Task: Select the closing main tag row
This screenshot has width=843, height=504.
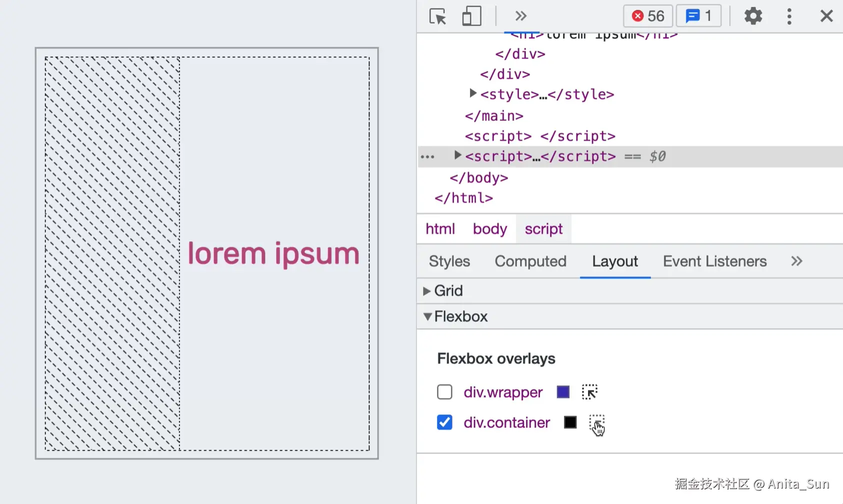Action: coord(494,116)
